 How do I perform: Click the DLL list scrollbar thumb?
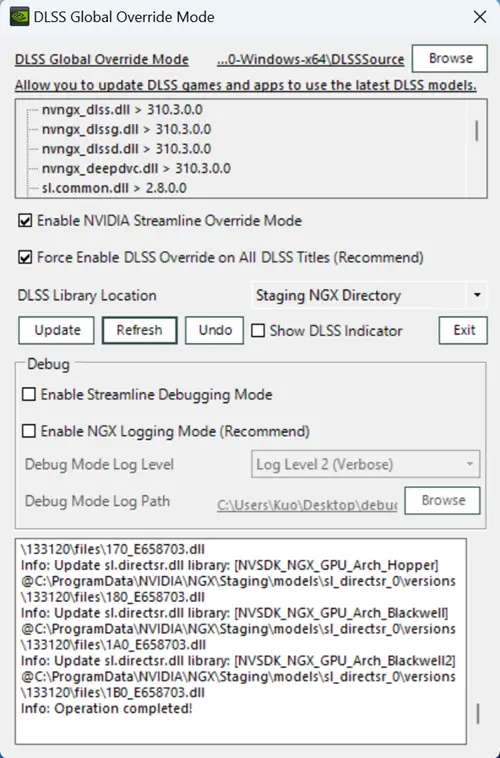[477, 131]
